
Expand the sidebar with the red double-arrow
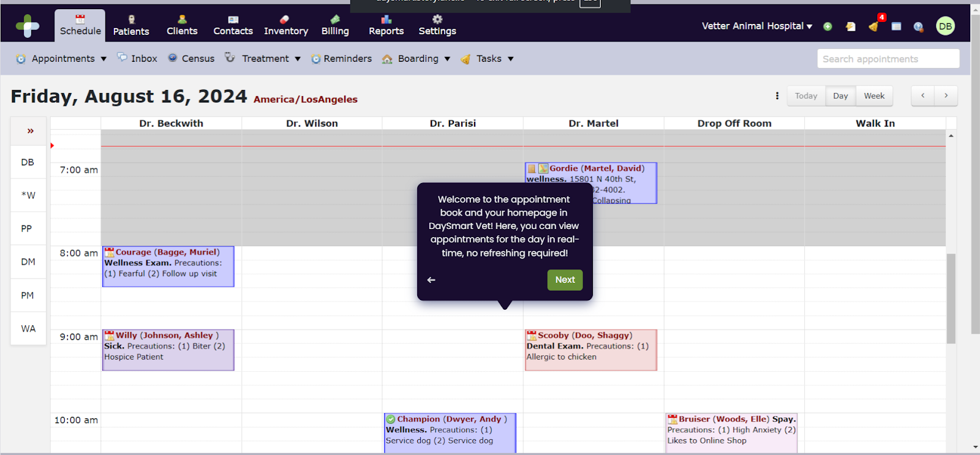[30, 130]
